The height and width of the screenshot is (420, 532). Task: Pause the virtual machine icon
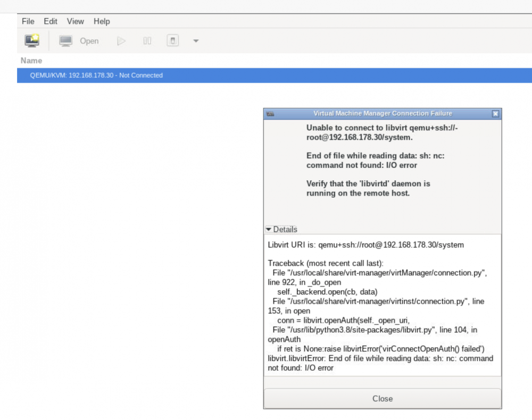147,41
